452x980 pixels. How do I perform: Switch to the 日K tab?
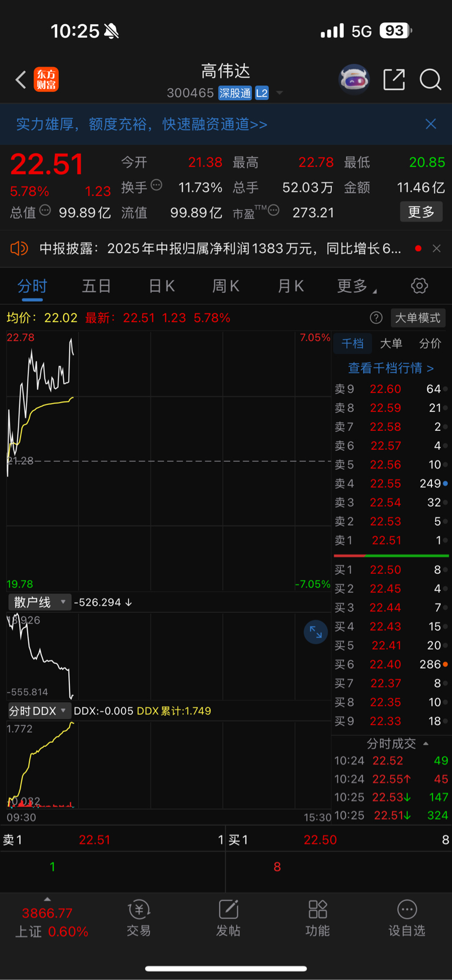coord(161,286)
